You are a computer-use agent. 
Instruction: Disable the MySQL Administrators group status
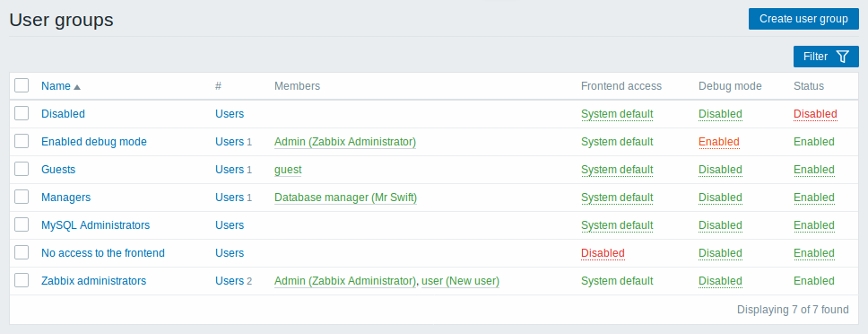[814, 225]
